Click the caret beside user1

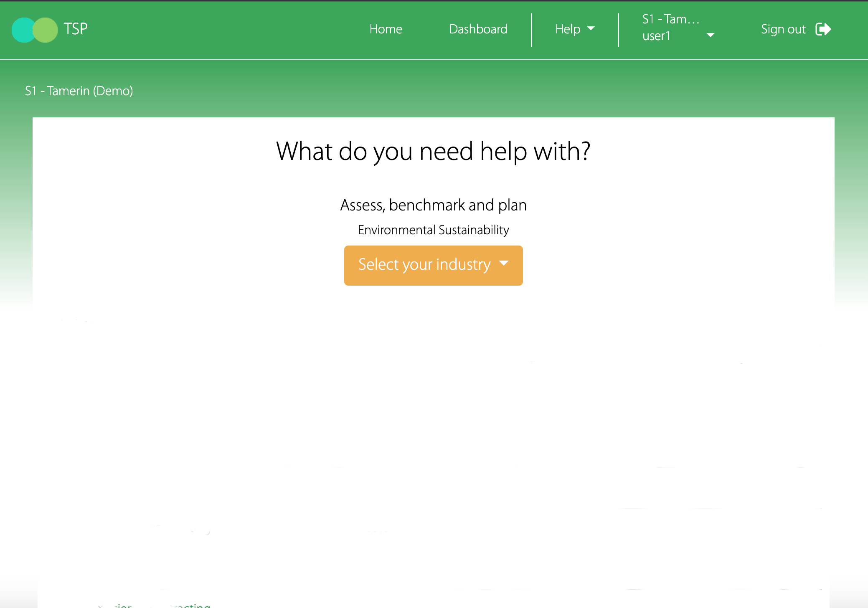[x=710, y=35]
